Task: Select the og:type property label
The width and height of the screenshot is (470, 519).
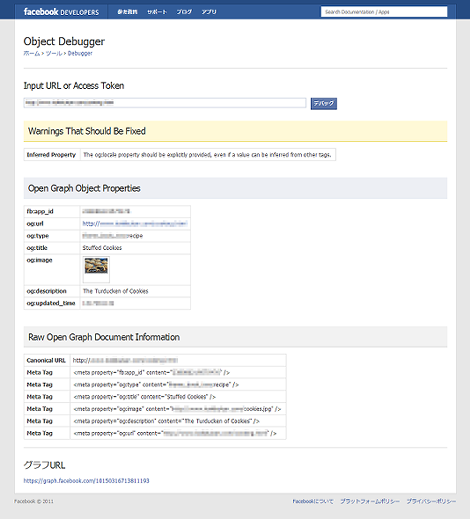Action: click(x=38, y=236)
